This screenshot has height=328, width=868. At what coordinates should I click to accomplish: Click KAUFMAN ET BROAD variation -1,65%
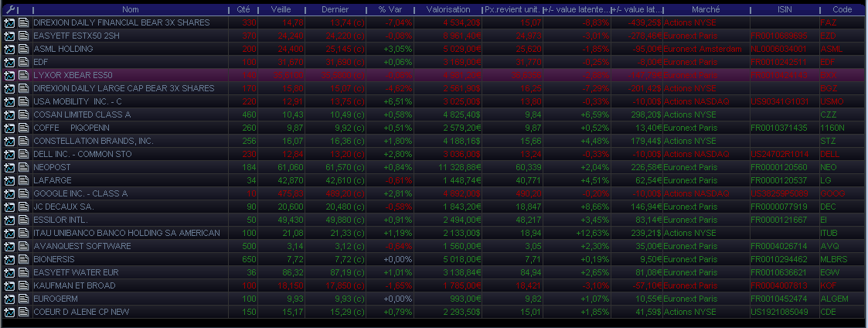(397, 286)
